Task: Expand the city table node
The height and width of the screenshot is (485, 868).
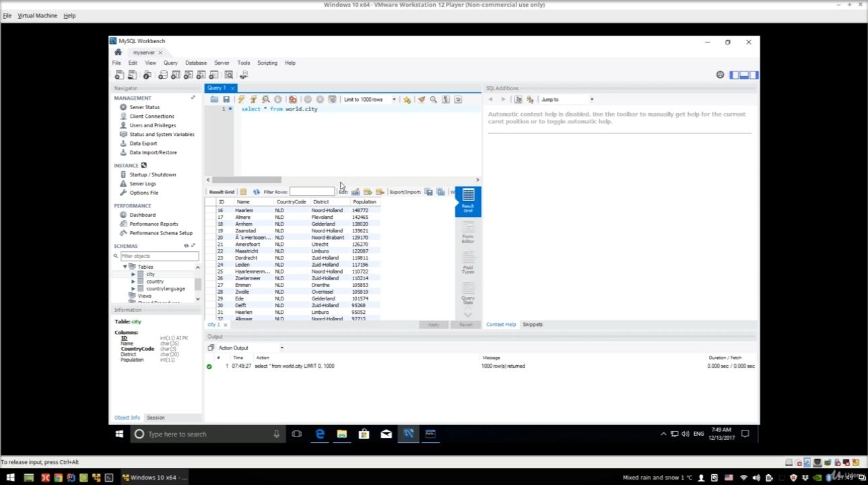Action: point(133,274)
